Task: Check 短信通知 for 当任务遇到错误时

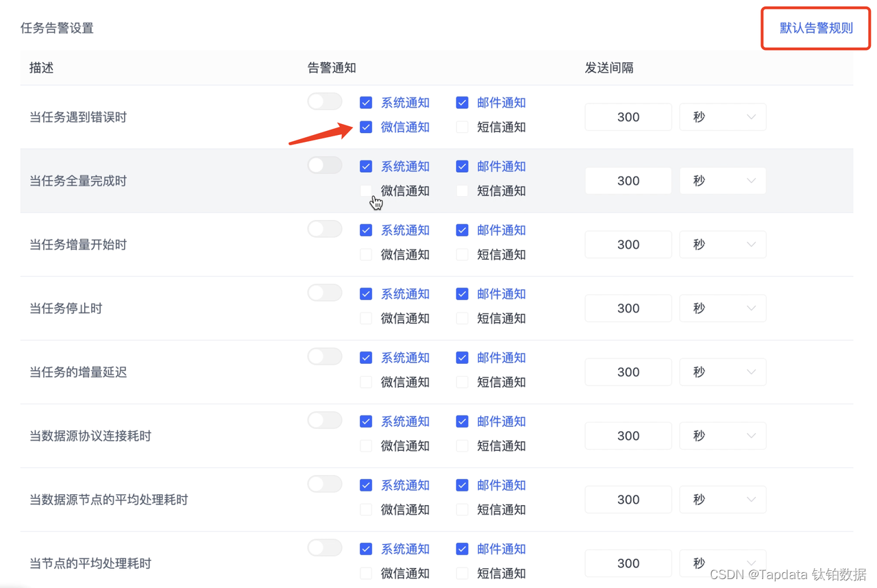Action: point(462,127)
